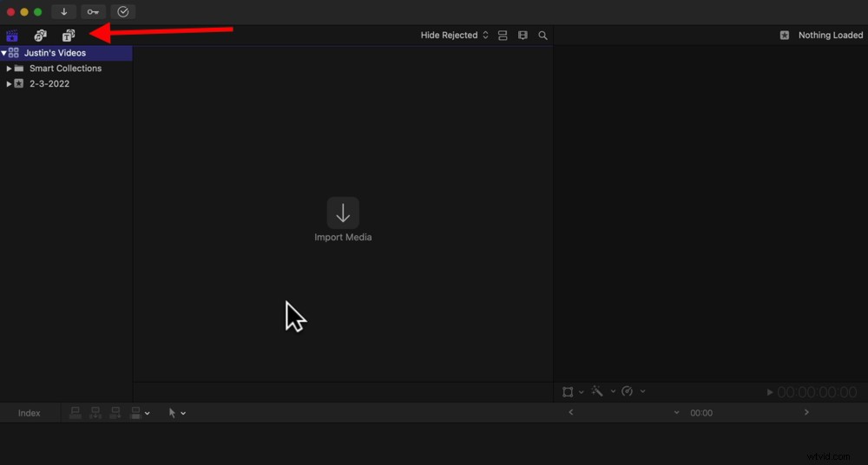868x465 pixels.
Task: Select the 2-3-2022 event
Action: 49,84
